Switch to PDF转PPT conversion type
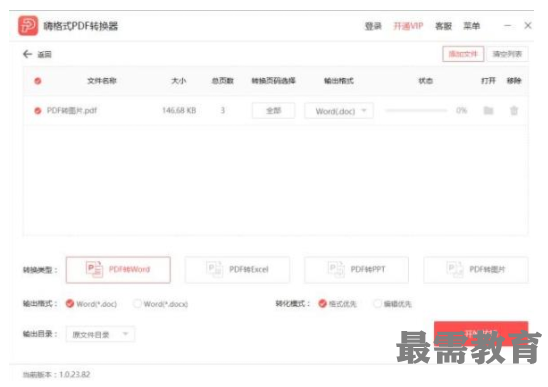The height and width of the screenshot is (387, 548). pos(356,270)
